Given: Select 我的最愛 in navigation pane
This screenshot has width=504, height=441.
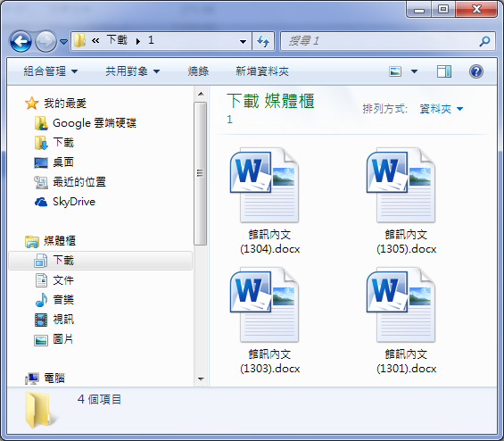Looking at the screenshot, I should pyautogui.click(x=65, y=104).
